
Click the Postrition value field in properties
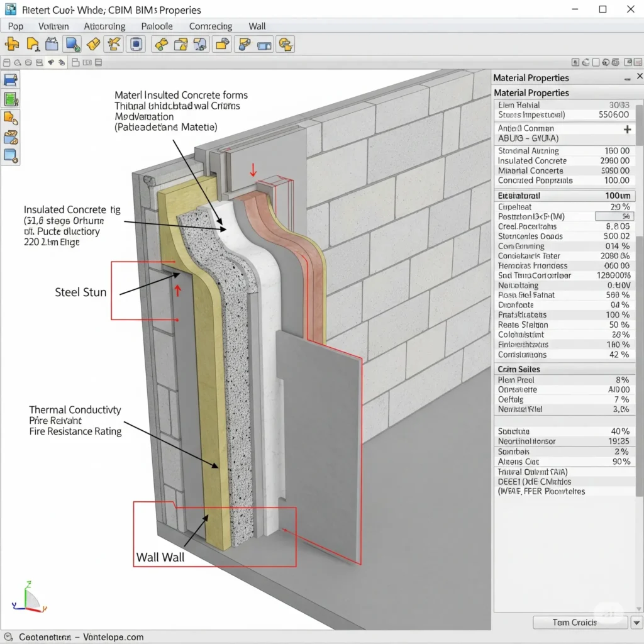coord(614,216)
